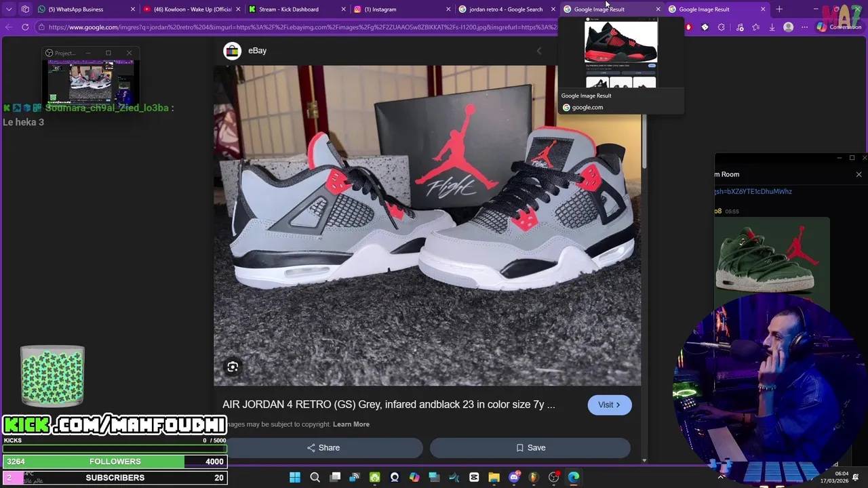Open OBS Studio from the taskbar
The height and width of the screenshot is (488, 868).
(554, 477)
